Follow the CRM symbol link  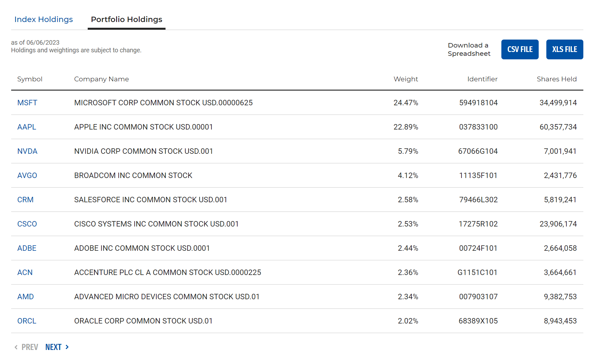coord(25,200)
